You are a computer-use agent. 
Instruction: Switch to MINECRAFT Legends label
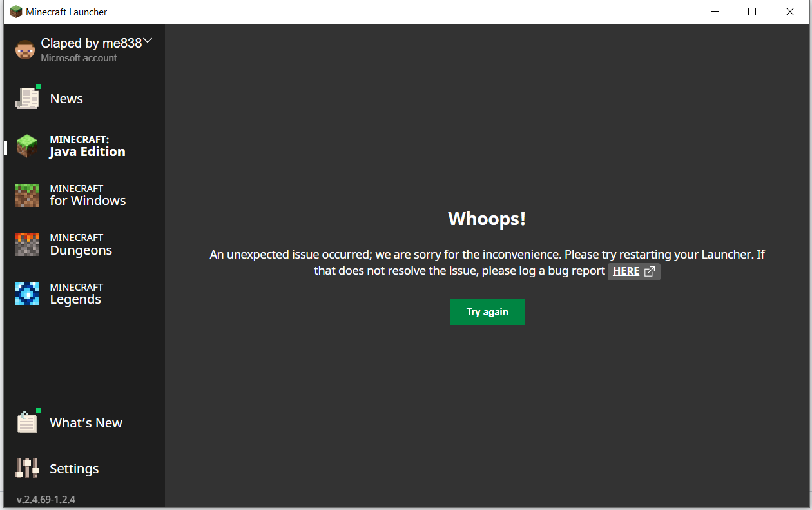[77, 293]
